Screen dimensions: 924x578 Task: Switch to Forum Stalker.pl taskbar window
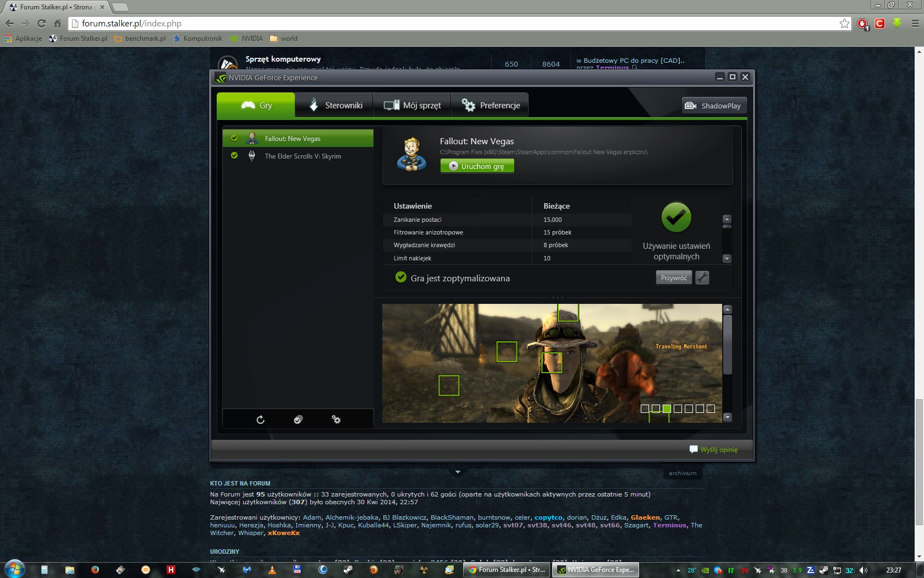click(507, 570)
